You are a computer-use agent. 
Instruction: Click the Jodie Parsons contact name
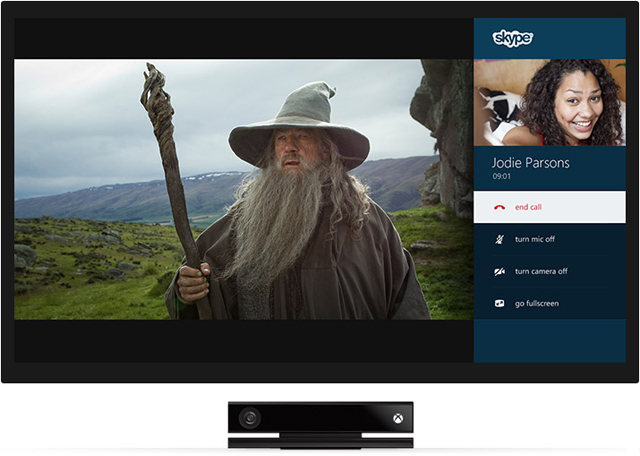pos(531,163)
